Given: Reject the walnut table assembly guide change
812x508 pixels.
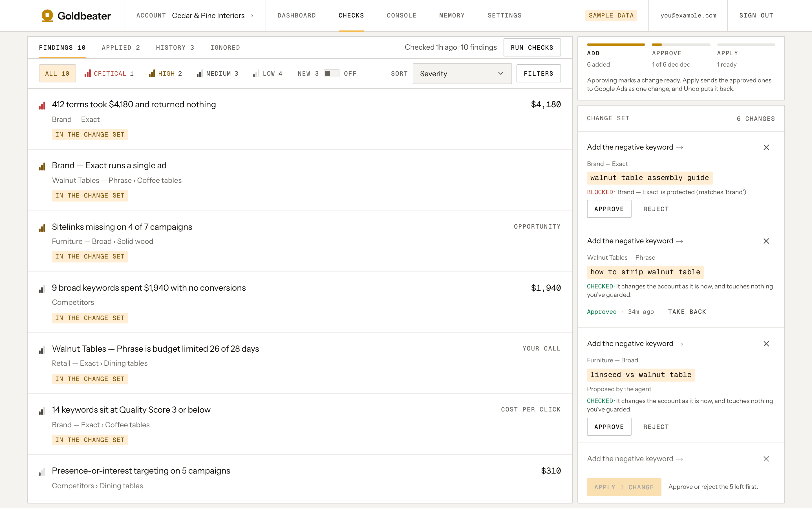Looking at the screenshot, I should pos(656,209).
